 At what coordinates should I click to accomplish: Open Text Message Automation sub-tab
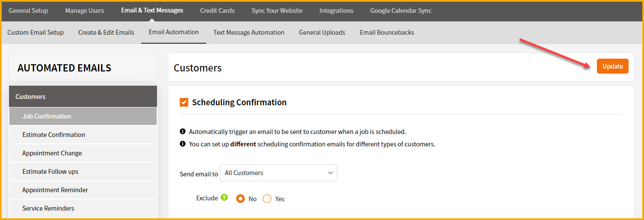pos(249,33)
